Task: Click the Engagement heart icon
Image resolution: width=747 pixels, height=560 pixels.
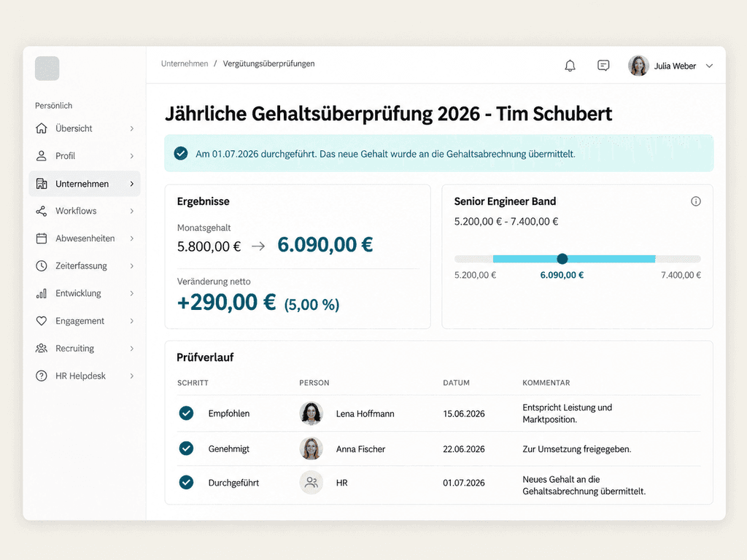Action: pos(42,321)
